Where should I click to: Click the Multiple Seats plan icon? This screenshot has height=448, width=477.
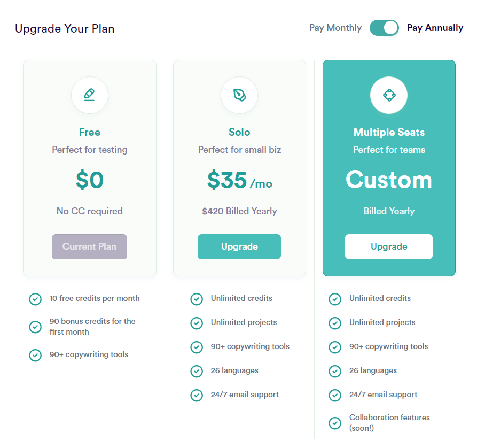click(389, 95)
